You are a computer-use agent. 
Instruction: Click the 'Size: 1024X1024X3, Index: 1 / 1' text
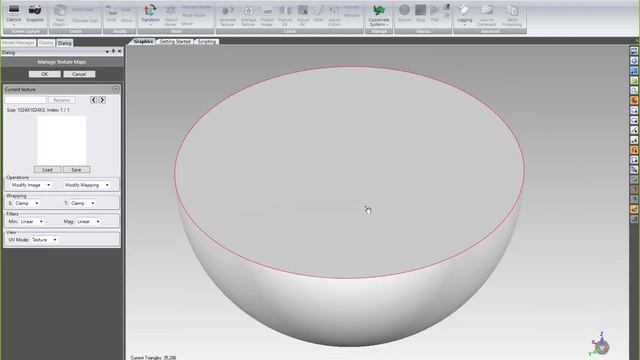click(38, 110)
